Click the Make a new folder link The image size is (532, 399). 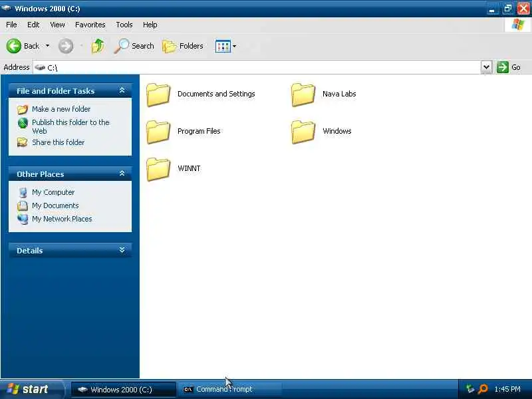pyautogui.click(x=61, y=109)
